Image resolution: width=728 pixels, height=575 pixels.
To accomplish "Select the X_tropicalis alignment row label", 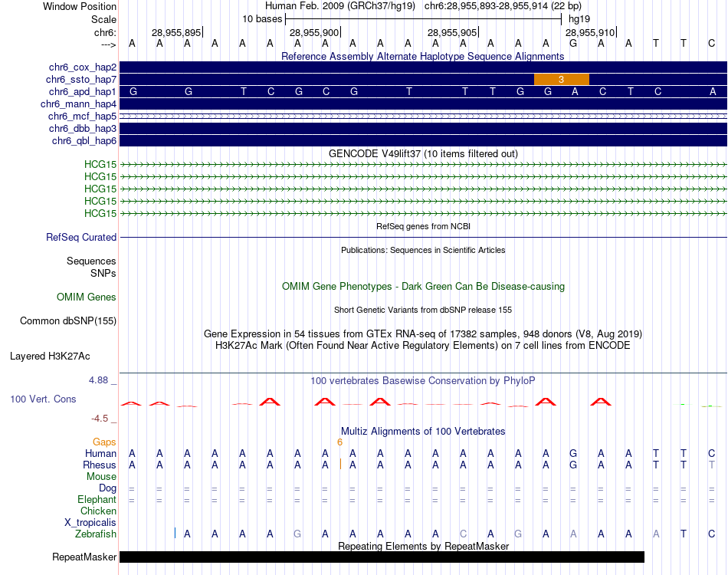I will 90,523.
